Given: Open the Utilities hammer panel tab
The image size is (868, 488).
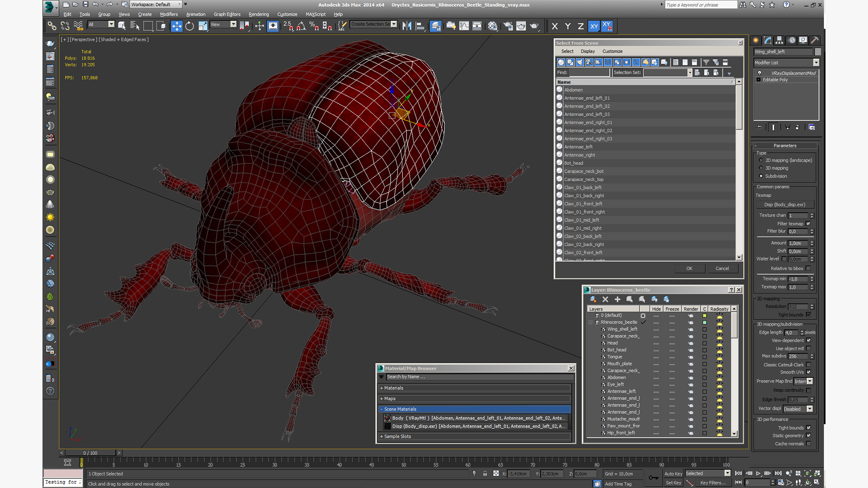Looking at the screenshot, I should tap(815, 40).
